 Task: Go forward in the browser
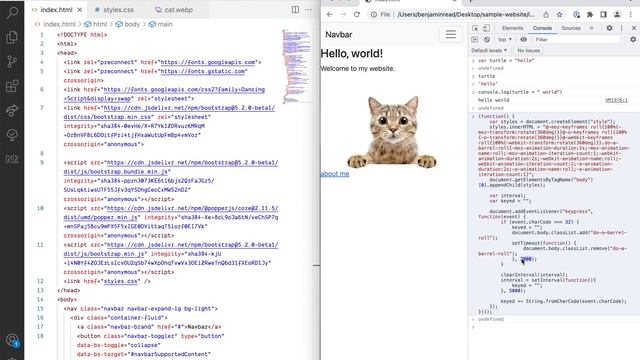click(x=343, y=14)
